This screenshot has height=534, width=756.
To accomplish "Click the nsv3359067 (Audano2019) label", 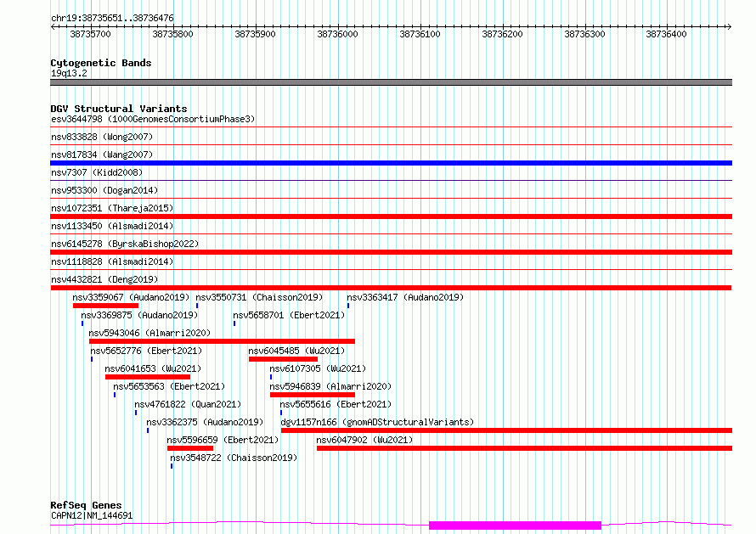I will tap(131, 297).
